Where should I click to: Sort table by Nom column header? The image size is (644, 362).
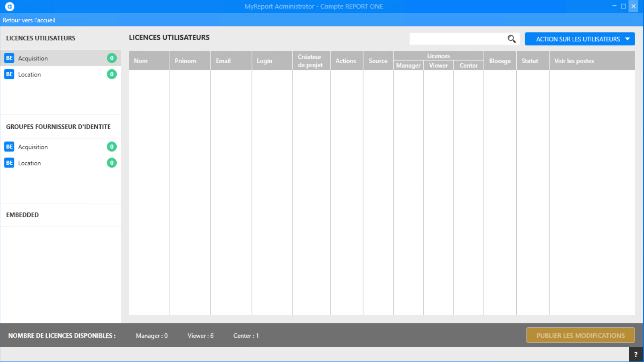[x=141, y=61]
